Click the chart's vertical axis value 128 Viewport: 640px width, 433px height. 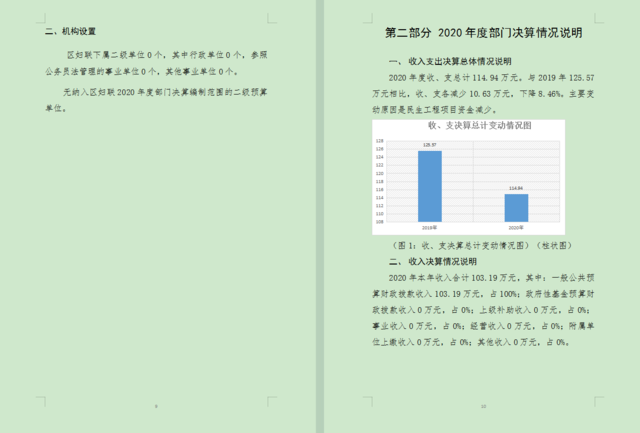[x=380, y=142]
